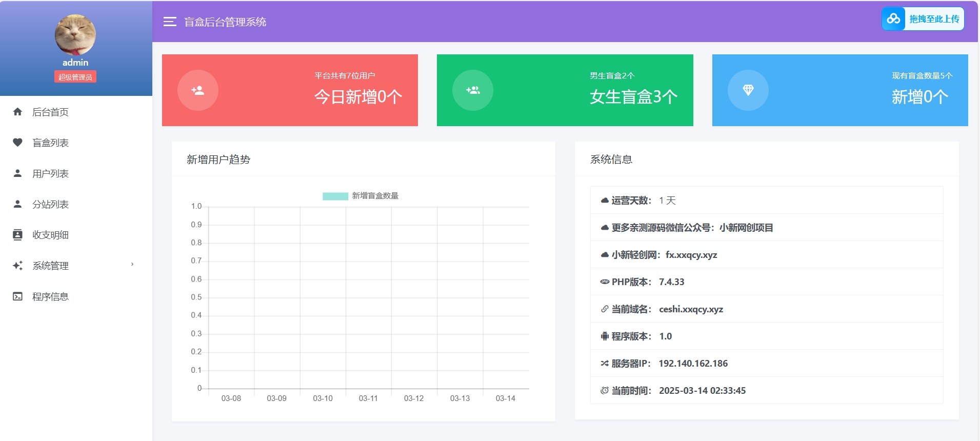Image resolution: width=980 pixels, height=441 pixels.
Task: Click the 今日新增0个 text
Action: click(x=358, y=96)
